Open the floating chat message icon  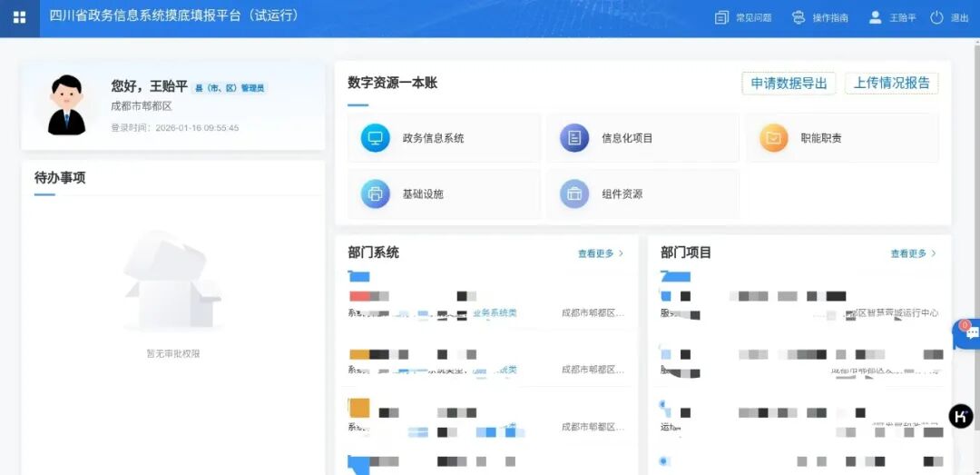point(967,333)
